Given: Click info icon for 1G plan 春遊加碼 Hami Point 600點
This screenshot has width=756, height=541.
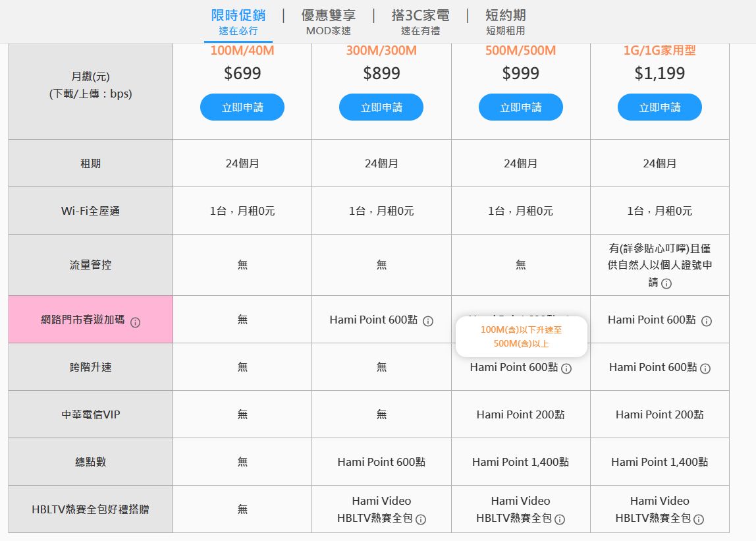Looking at the screenshot, I should click(706, 321).
